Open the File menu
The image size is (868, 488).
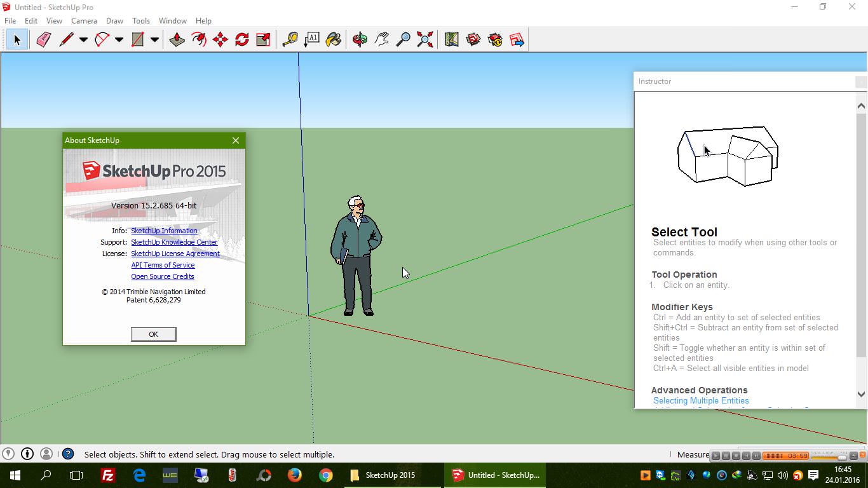[x=10, y=21]
